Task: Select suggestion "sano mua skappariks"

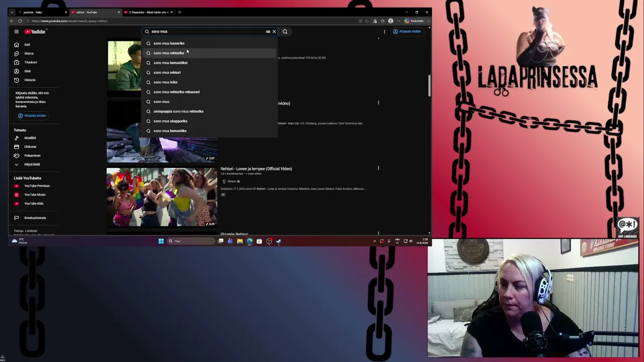Action: (x=209, y=121)
